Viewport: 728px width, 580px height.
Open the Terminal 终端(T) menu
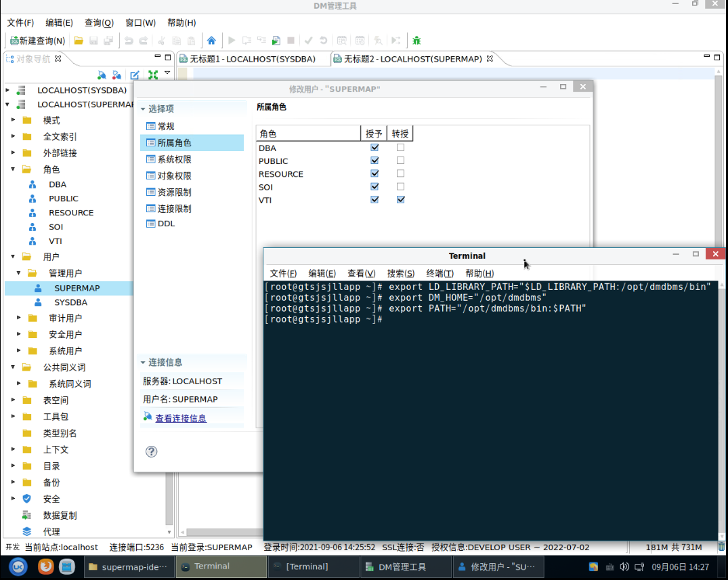tap(440, 273)
